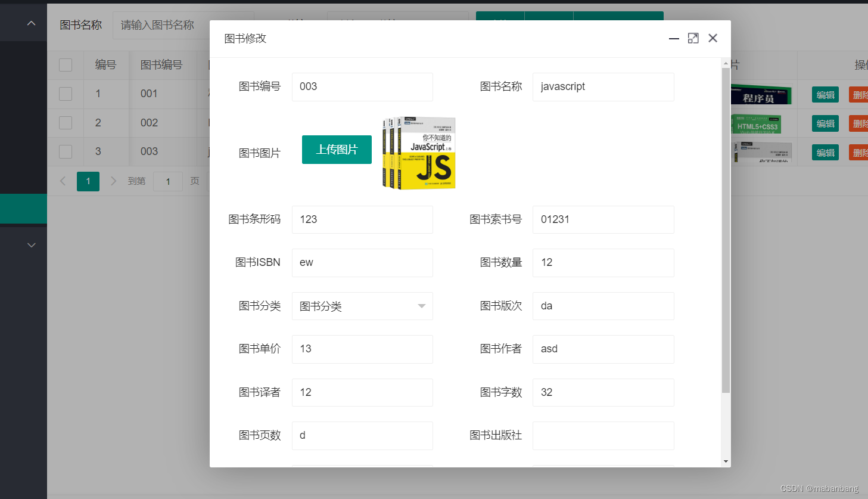Check the checkbox for row 003

coord(66,151)
